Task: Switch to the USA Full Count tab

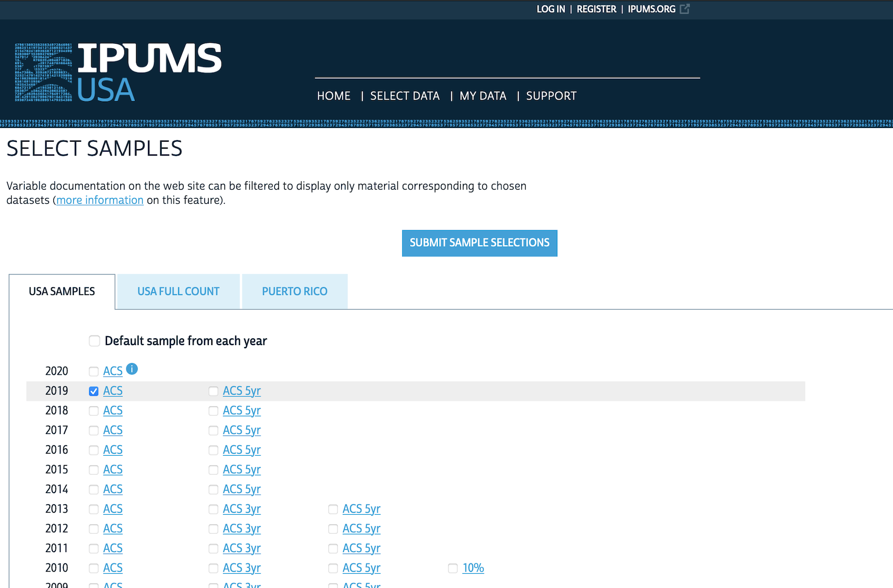Action: tap(178, 291)
